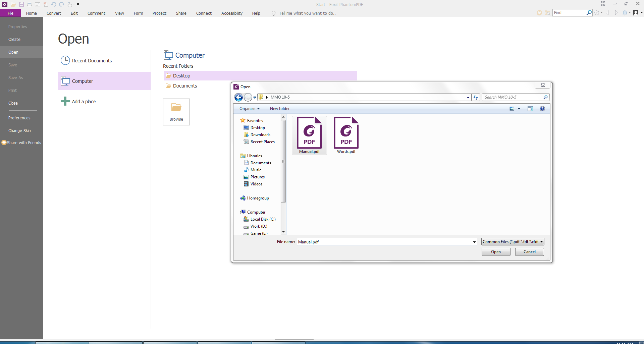
Task: Select Local Disk (C:) in tree
Action: tap(263, 219)
